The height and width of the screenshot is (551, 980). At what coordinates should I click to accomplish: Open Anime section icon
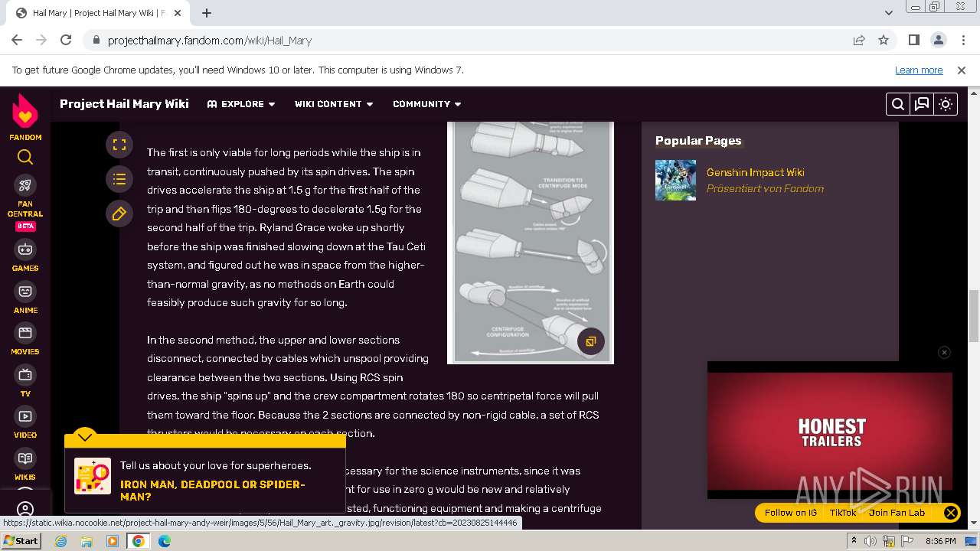pos(25,292)
